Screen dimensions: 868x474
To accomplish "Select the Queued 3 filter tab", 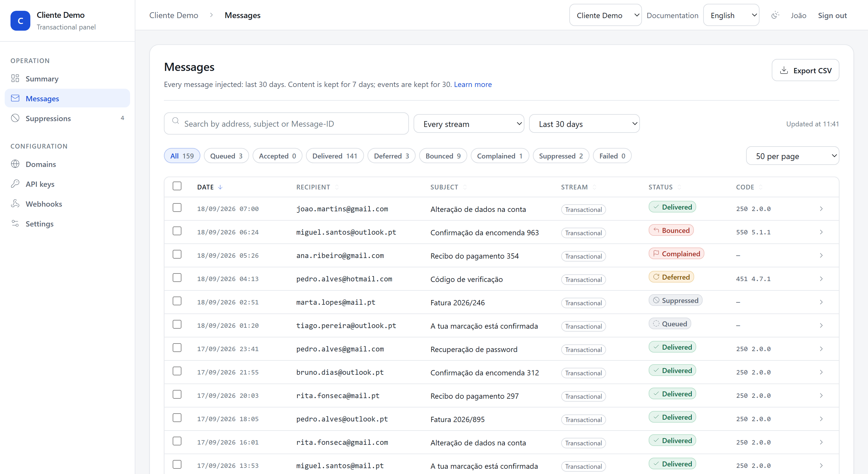I will (x=226, y=156).
